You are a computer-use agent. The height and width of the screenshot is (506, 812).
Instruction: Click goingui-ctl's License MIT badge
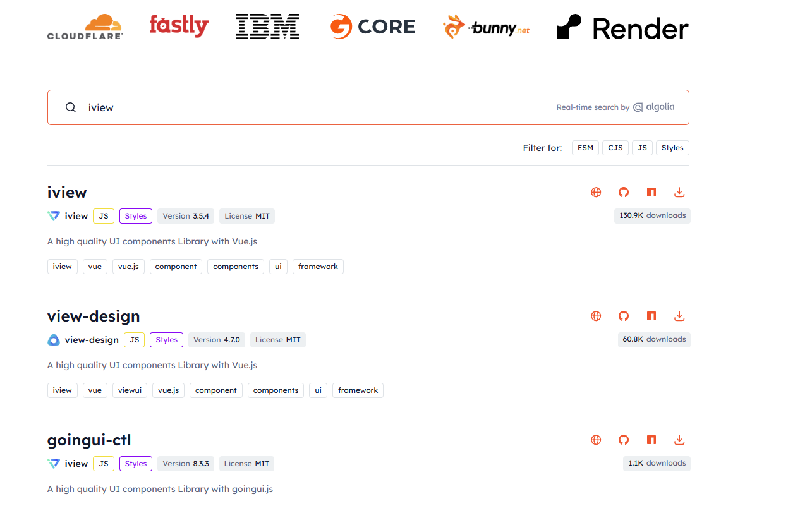(247, 464)
